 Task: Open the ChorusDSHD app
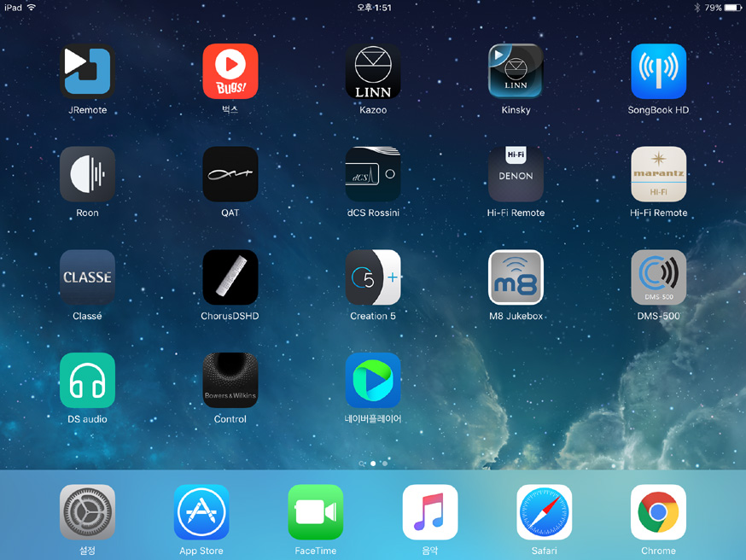click(x=230, y=277)
